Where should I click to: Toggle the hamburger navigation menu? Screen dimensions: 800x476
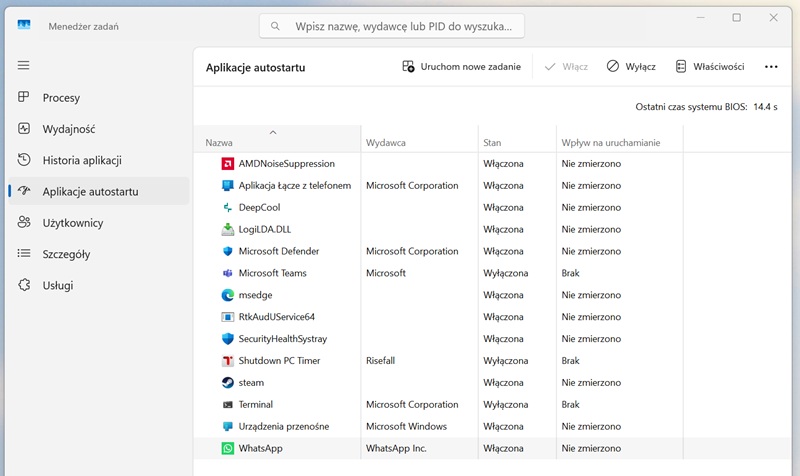click(24, 65)
